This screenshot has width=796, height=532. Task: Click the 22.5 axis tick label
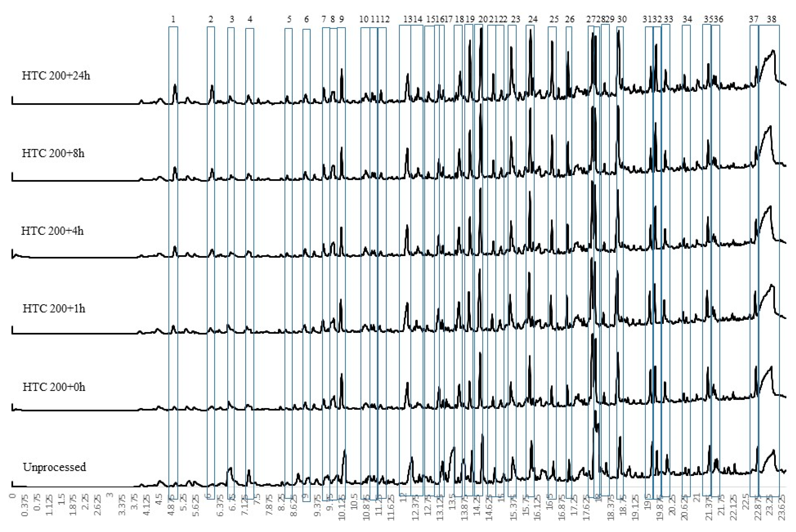[746, 502]
